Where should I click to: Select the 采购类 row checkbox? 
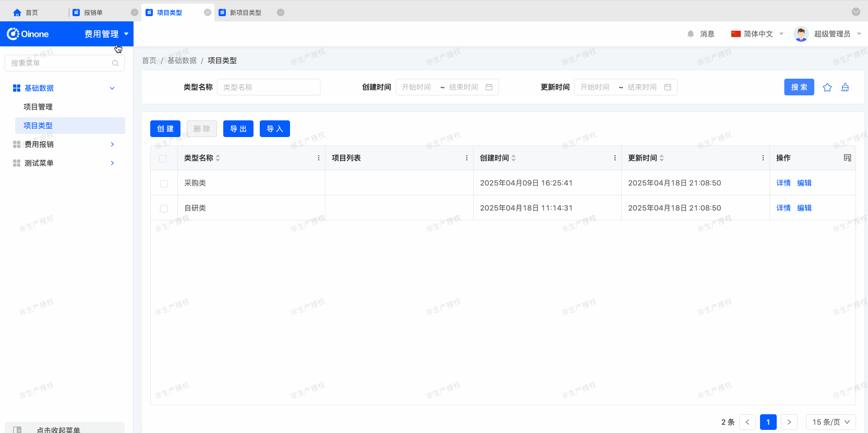(164, 183)
